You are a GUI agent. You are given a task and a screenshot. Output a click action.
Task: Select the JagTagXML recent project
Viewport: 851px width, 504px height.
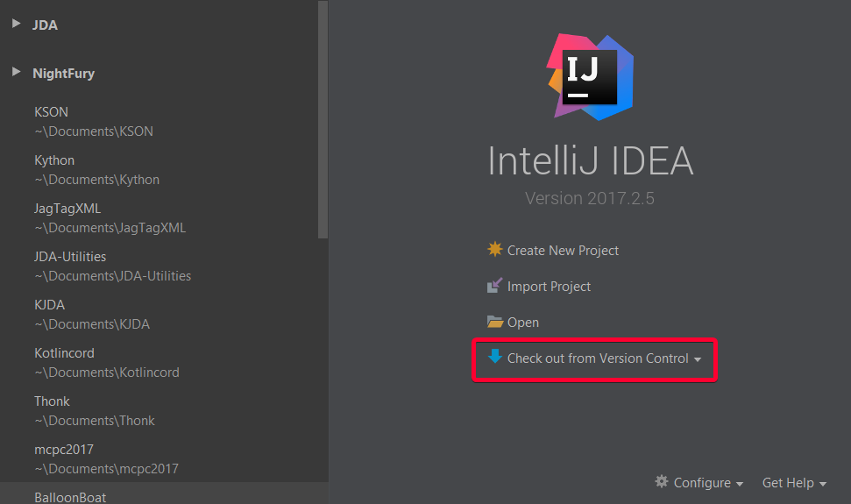tap(110, 218)
